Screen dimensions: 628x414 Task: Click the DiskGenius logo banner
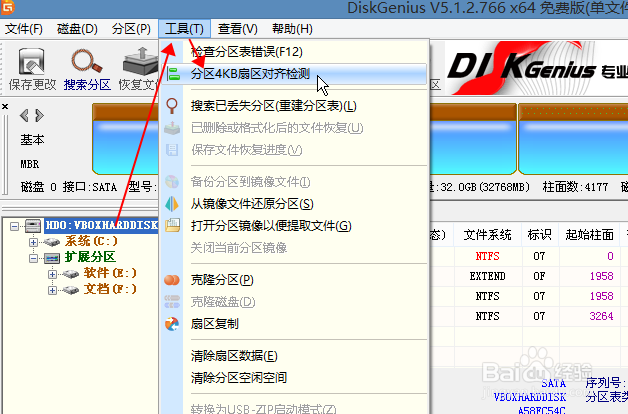click(536, 67)
